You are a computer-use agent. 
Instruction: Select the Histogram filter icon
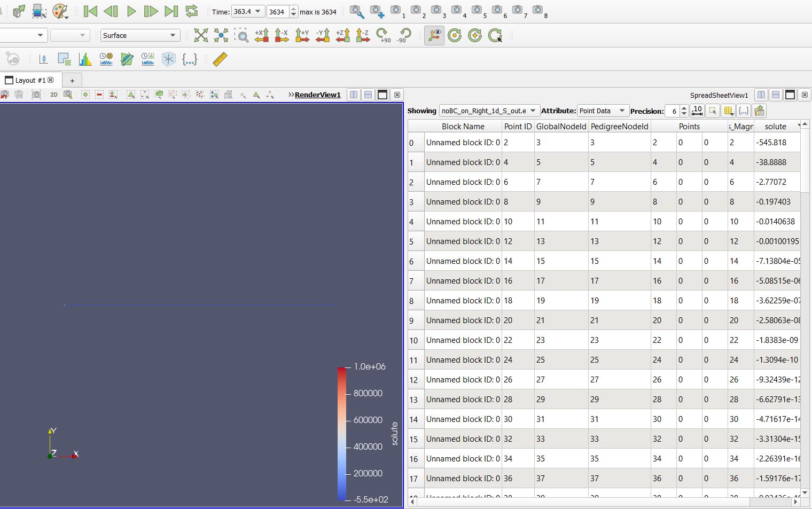85,59
